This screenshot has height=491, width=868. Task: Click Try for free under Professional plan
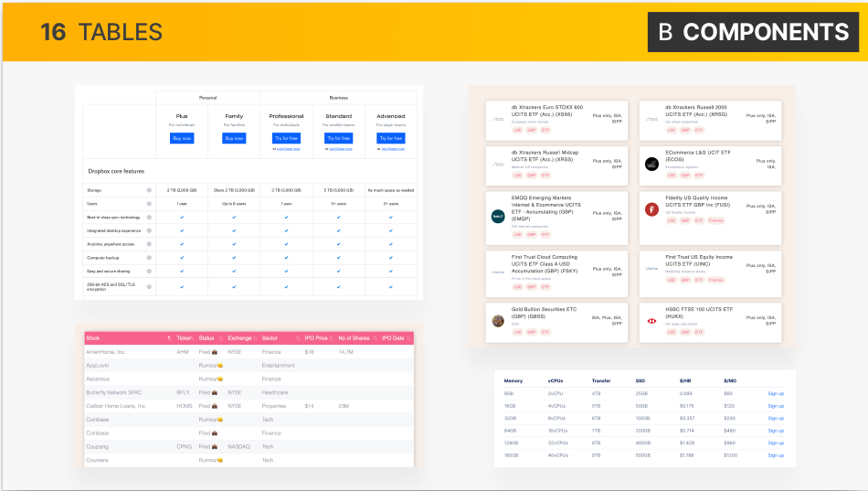pos(286,138)
